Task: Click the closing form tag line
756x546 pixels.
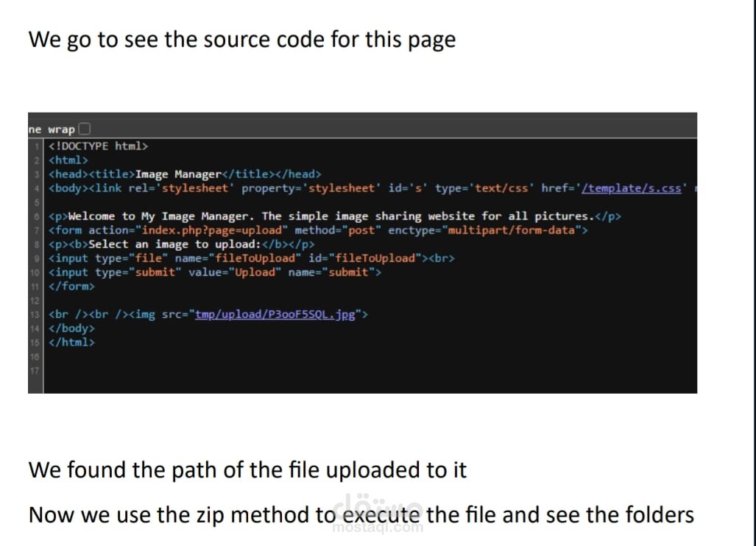Action: pos(71,286)
